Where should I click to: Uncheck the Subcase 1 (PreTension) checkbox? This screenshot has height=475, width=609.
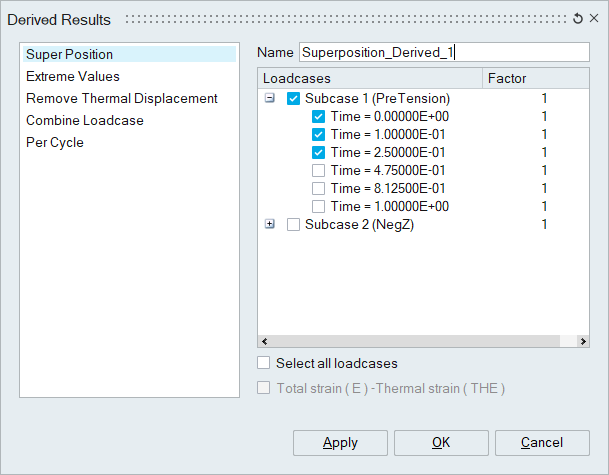click(x=293, y=98)
